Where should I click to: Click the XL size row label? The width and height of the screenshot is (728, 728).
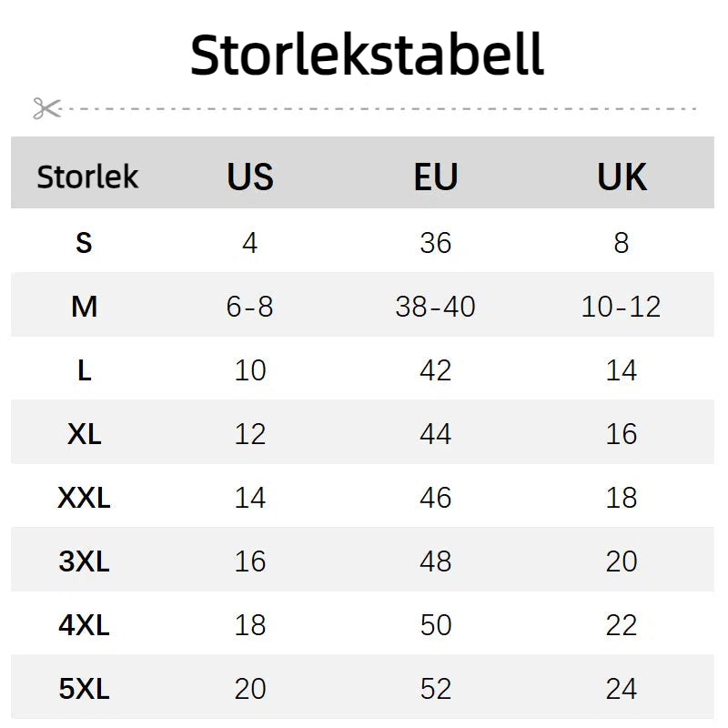[85, 434]
